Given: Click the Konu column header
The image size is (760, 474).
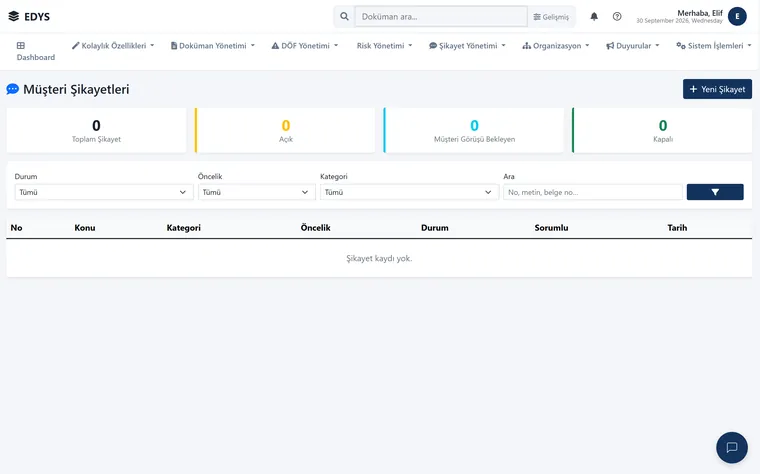Looking at the screenshot, I should 85,228.
